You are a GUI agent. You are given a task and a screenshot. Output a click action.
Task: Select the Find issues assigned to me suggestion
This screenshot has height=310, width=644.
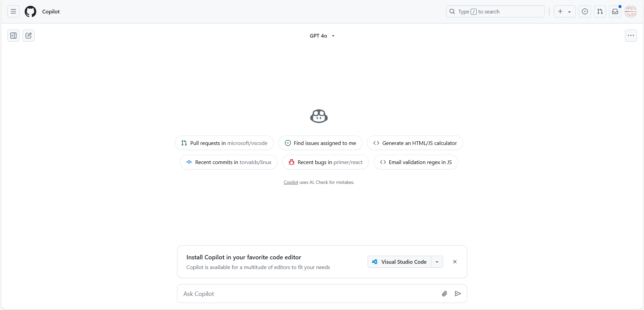tap(320, 143)
